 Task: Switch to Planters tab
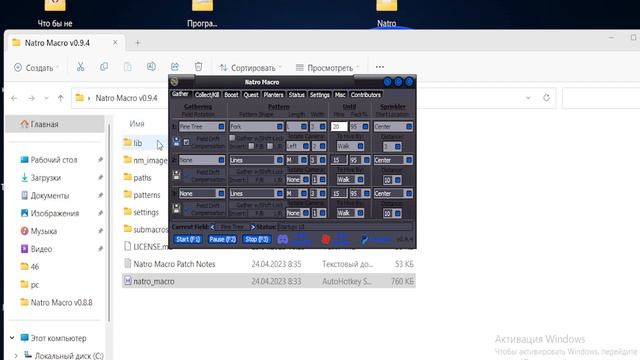[x=273, y=95]
